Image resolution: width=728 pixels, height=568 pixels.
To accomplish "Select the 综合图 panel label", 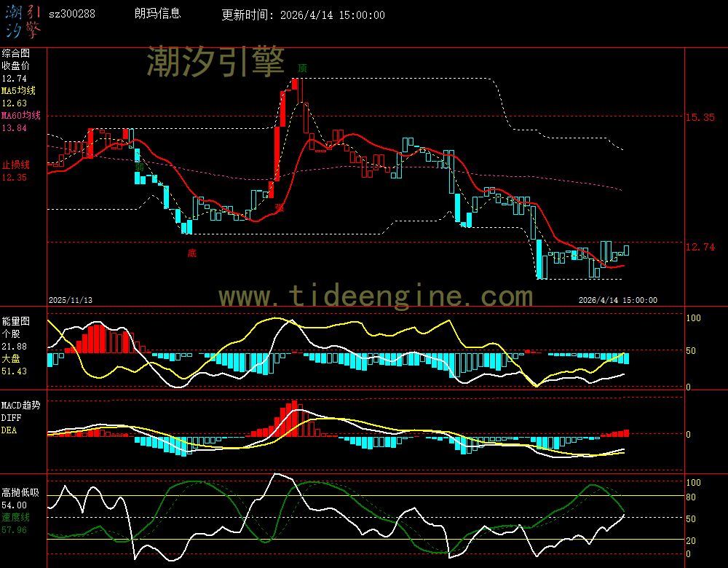I will [x=15, y=53].
